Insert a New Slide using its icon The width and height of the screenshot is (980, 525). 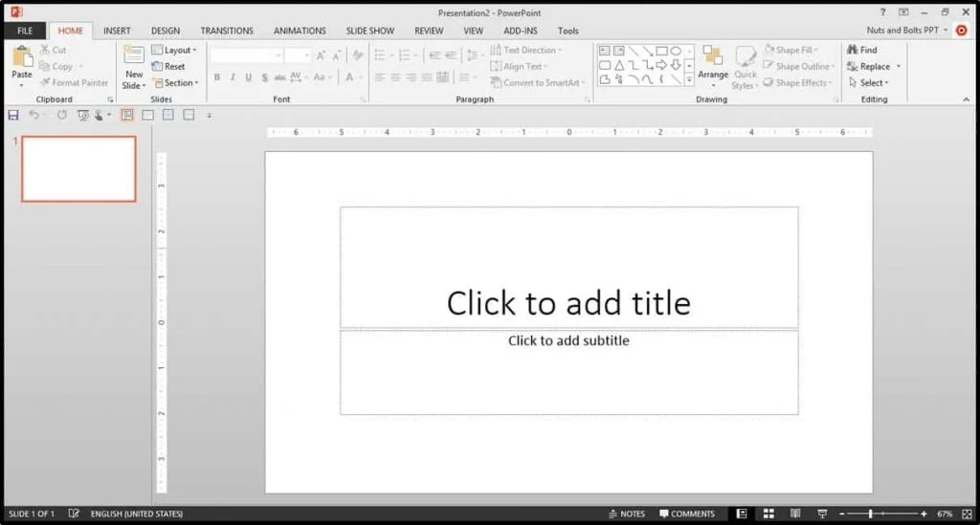pyautogui.click(x=134, y=55)
